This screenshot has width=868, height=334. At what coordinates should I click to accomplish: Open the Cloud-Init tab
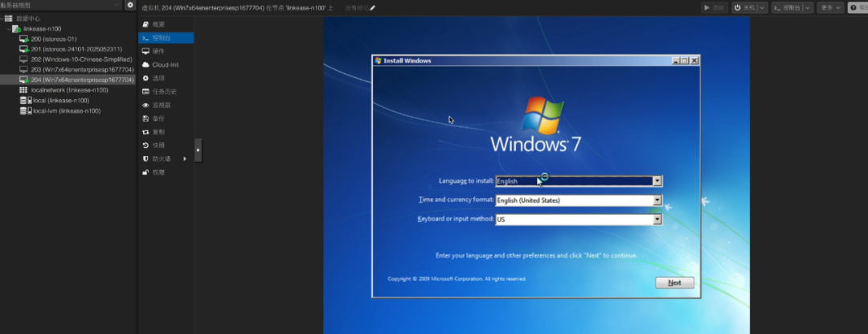166,65
